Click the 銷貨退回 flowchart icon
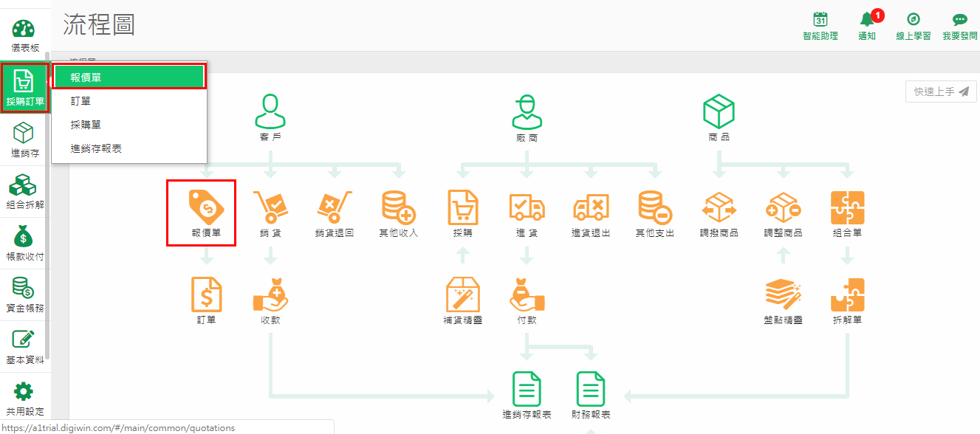980x434 pixels. tap(335, 207)
